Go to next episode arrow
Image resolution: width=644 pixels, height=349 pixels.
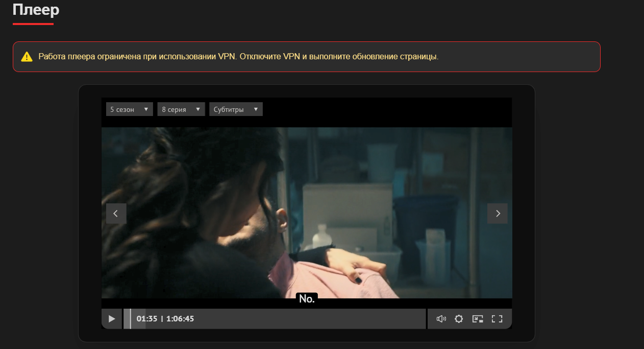pyautogui.click(x=498, y=214)
